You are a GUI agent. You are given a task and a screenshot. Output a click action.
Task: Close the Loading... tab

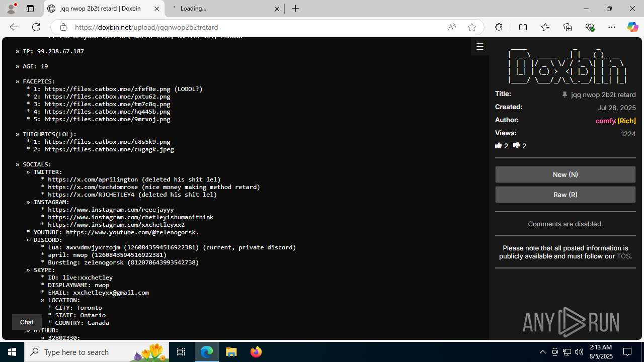tap(277, 9)
